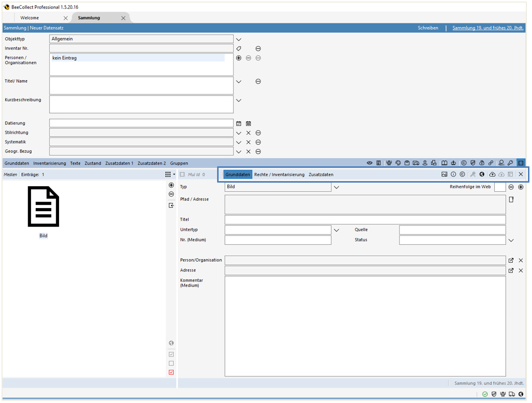Click the eye icon in the record toolbar
Viewport: 532px width, 403px height.
(x=369, y=163)
